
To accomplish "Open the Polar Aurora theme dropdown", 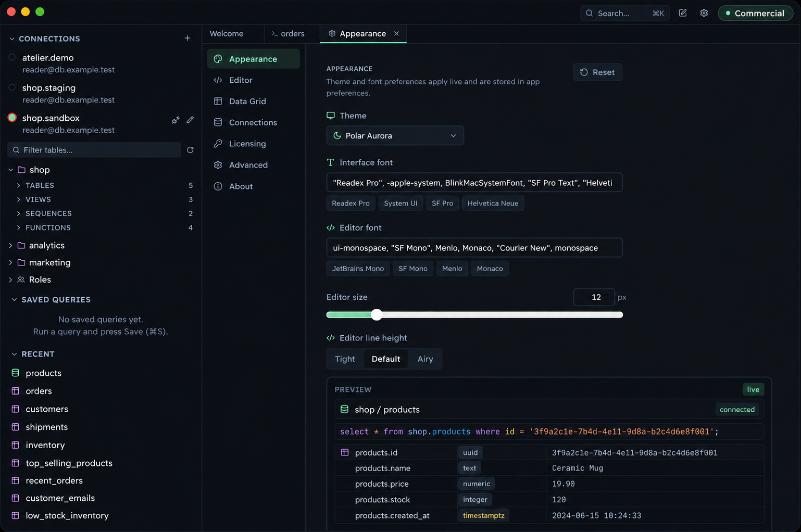I will (x=395, y=135).
